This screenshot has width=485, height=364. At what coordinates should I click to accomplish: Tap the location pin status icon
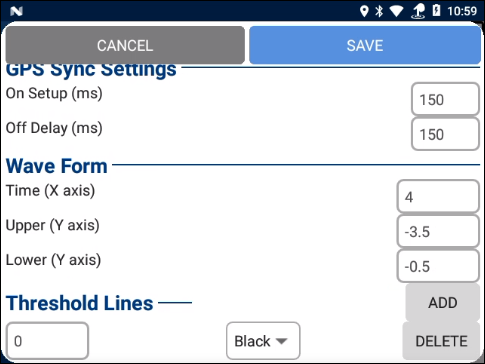click(364, 11)
